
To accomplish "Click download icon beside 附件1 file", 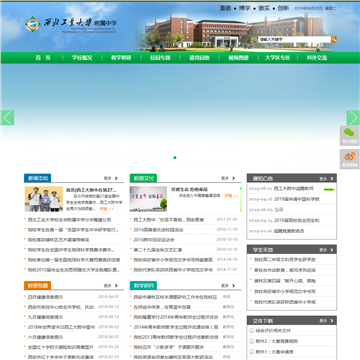I will click(252, 352).
